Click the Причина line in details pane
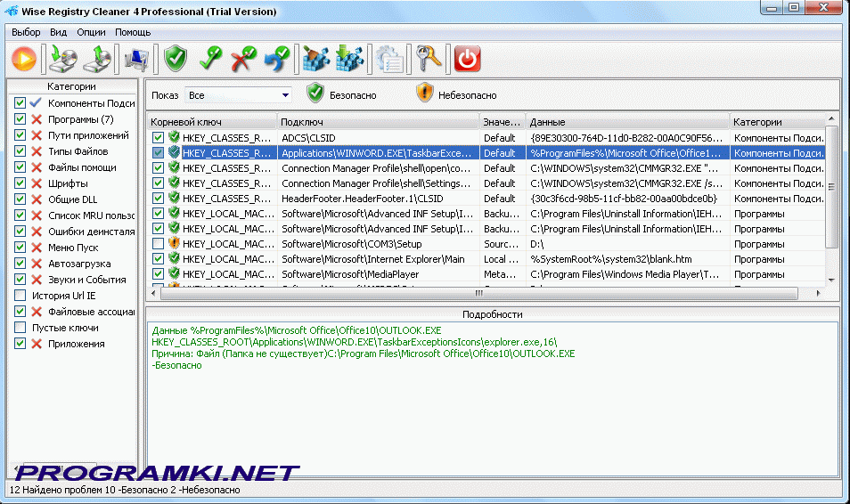Viewport: 850px width, 504px height. [364, 354]
